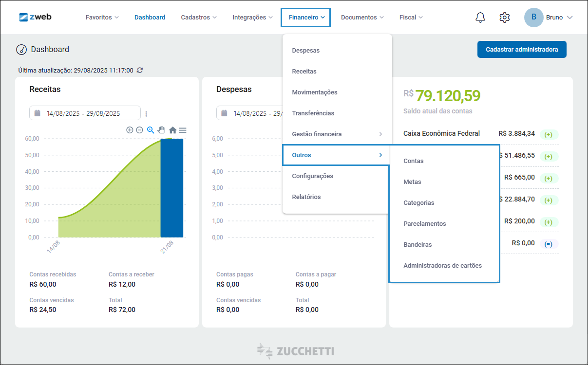Open the Bruno user profile dropdown
Image resolution: width=588 pixels, height=365 pixels.
tap(549, 18)
